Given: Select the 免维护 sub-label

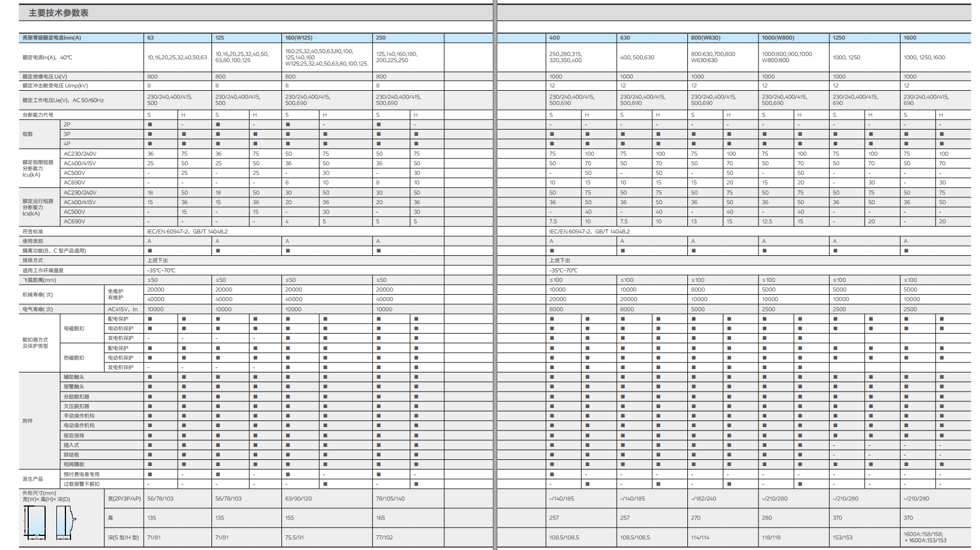Looking at the screenshot, I should click(116, 291).
